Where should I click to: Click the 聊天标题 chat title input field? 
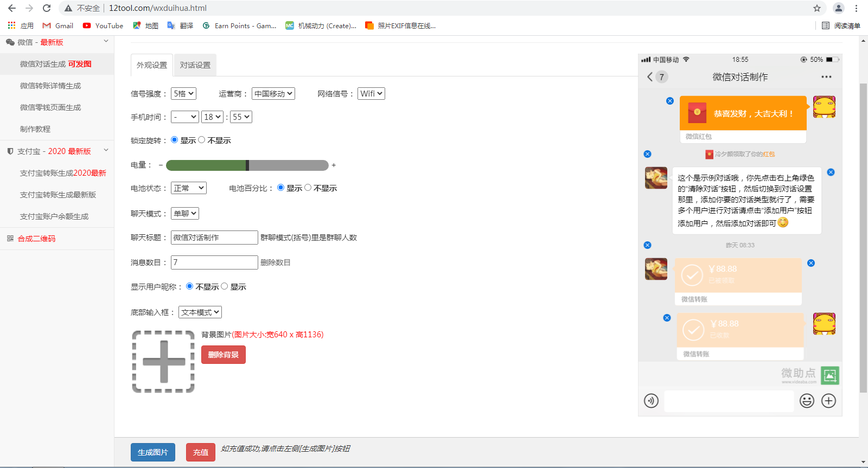214,238
